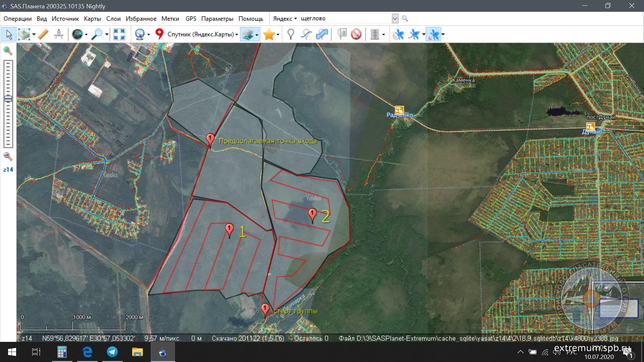
Task: Zoom out with the minus magnifier
Action: coord(8,156)
